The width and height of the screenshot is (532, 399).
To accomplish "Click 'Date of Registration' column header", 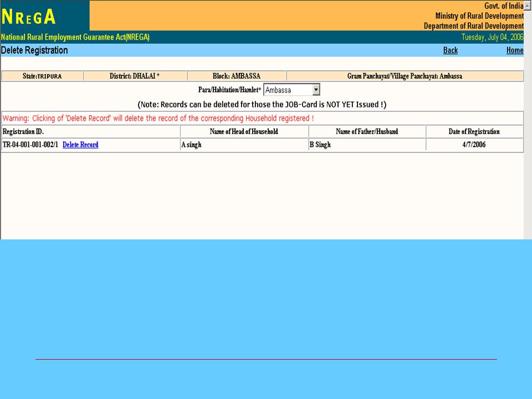I will (x=474, y=132).
